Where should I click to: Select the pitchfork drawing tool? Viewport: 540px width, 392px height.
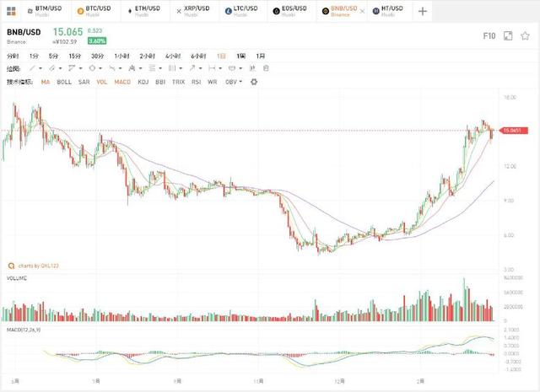coord(132,68)
